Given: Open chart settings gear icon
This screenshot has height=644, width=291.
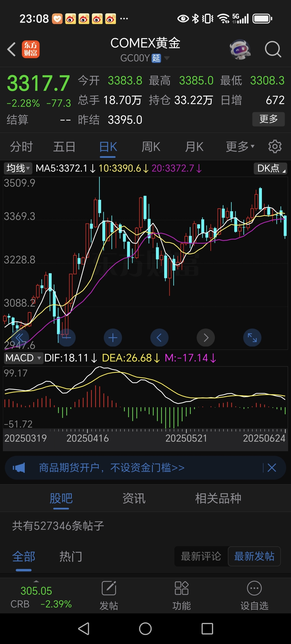Looking at the screenshot, I should click(275, 146).
